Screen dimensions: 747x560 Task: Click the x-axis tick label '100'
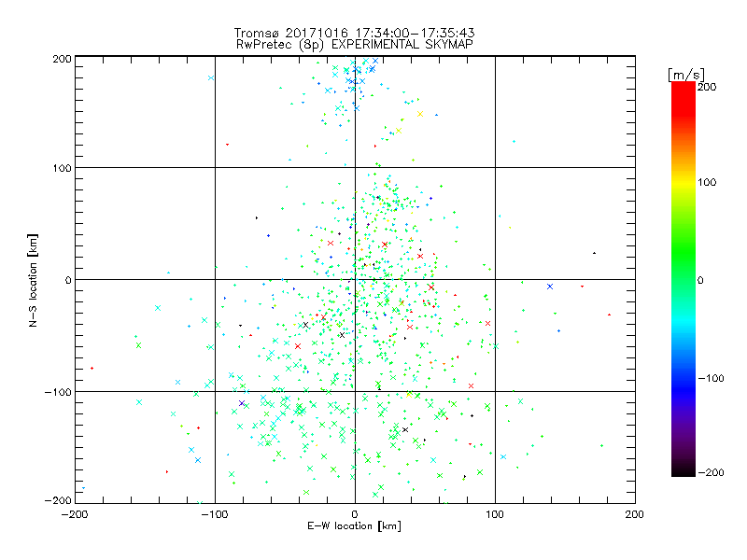(495, 514)
